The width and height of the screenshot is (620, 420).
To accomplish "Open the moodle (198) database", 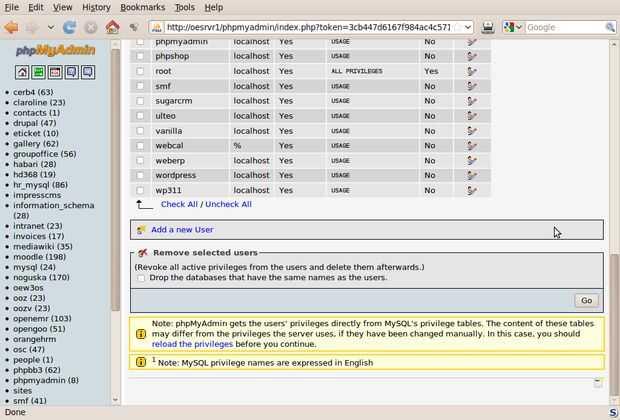I will point(40,257).
